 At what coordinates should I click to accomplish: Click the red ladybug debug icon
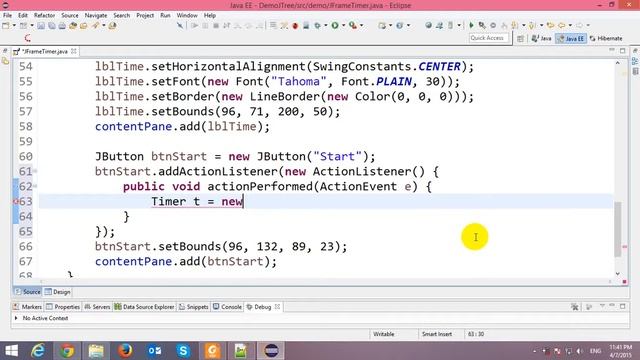tap(295, 25)
